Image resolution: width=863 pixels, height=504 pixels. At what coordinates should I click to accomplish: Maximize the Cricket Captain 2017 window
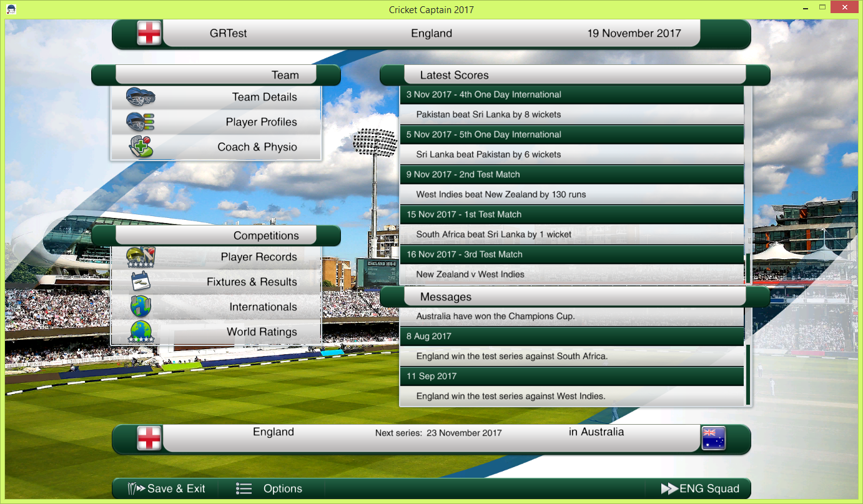(x=822, y=7)
